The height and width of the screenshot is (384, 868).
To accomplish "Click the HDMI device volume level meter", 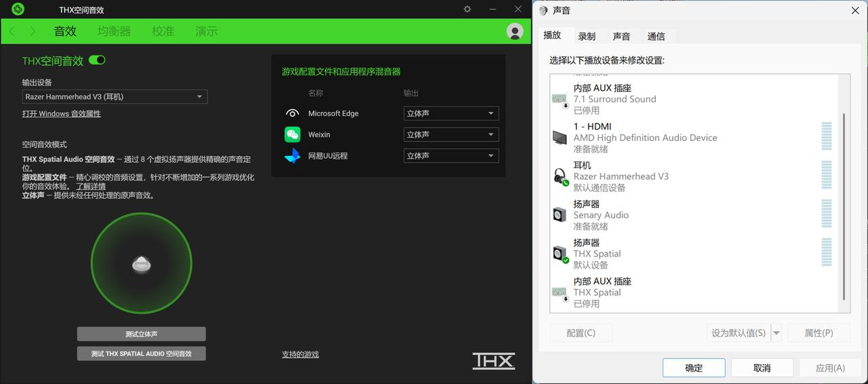I will click(x=827, y=136).
